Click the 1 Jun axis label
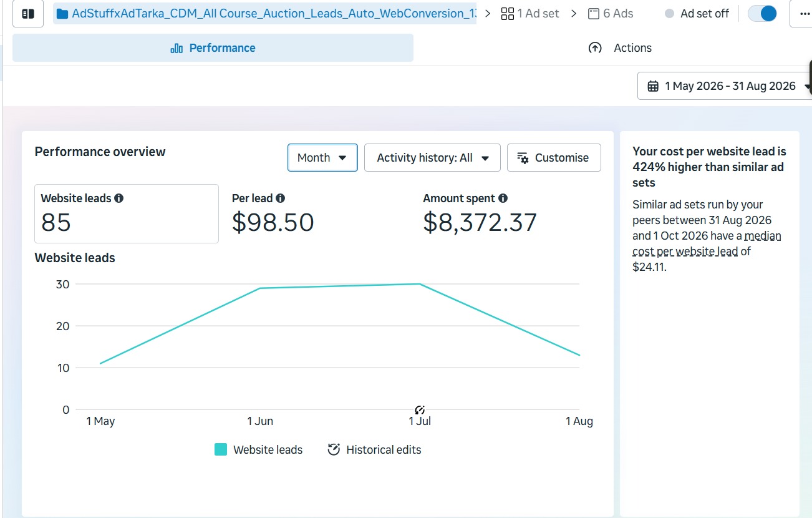The width and height of the screenshot is (812, 518). pyautogui.click(x=260, y=421)
